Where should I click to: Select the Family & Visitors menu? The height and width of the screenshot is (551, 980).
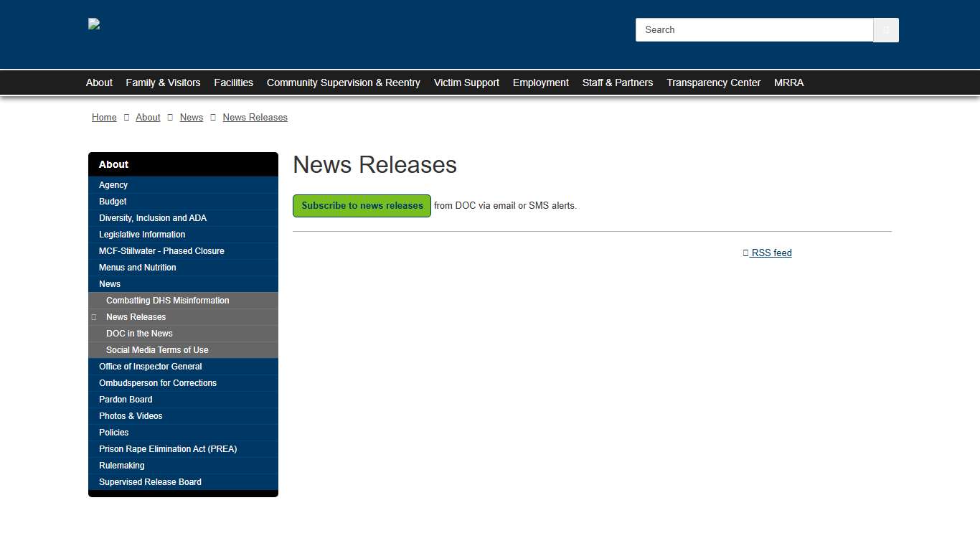[x=163, y=83]
